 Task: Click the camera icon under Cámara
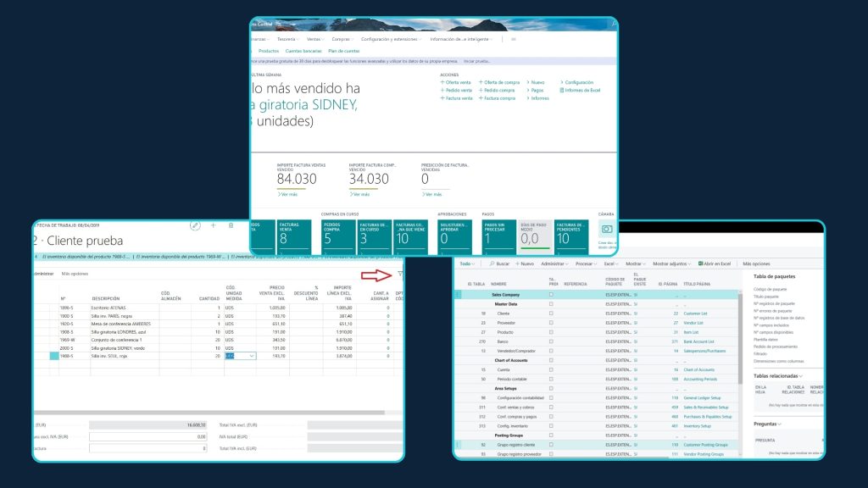(606, 230)
